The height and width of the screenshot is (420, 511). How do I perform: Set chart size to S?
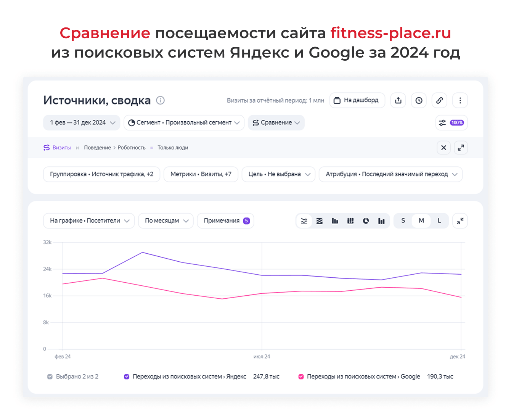click(403, 221)
